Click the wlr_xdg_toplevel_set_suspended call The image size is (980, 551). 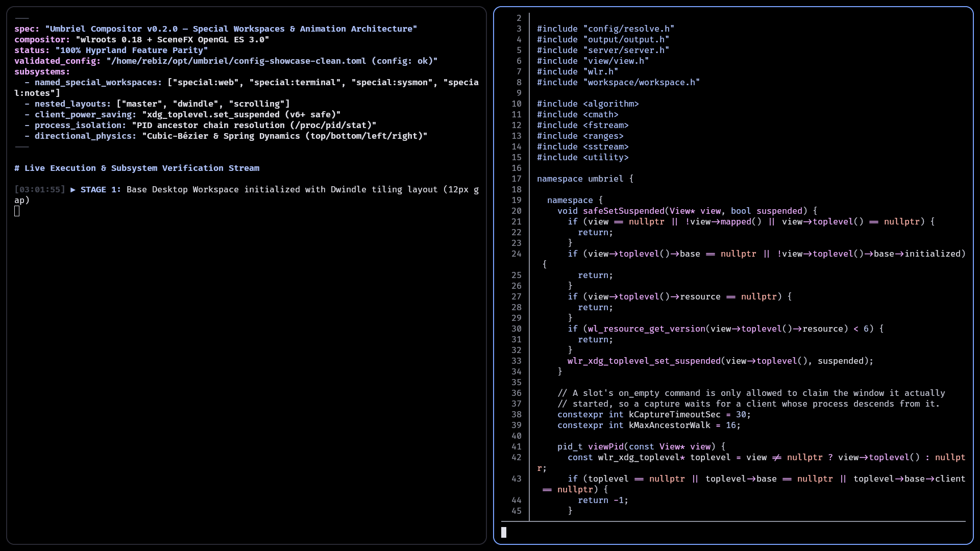[x=720, y=361]
